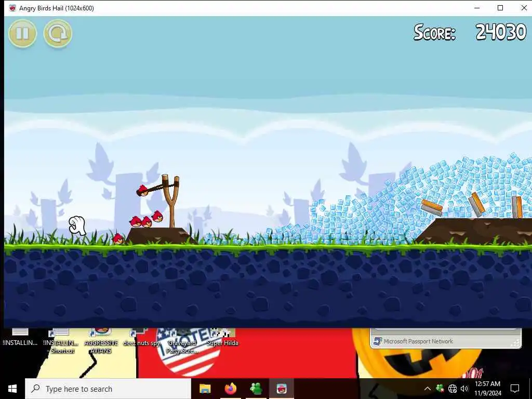532x399 pixels.
Task: Select the !INSTALLIN... - Shortcut desktop icon
Action: pos(61,341)
